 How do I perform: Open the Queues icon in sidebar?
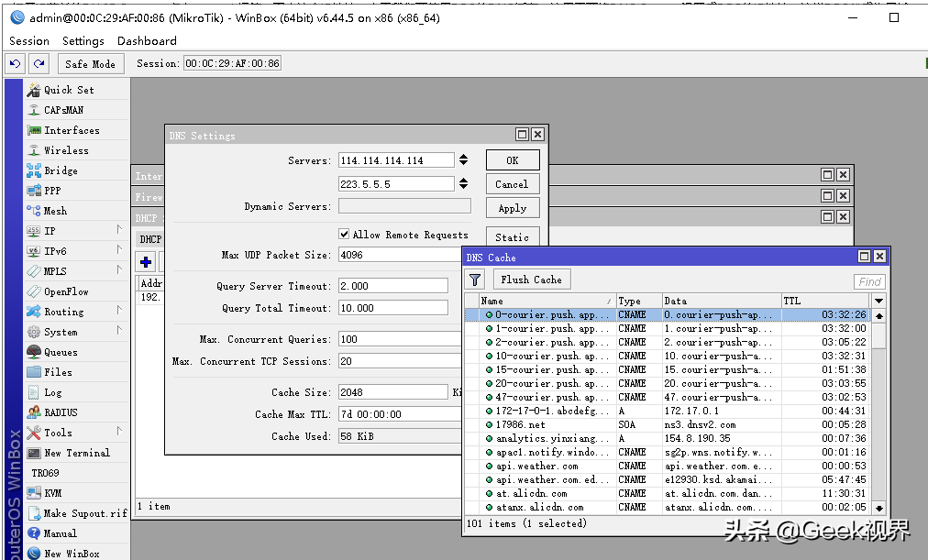[34, 352]
